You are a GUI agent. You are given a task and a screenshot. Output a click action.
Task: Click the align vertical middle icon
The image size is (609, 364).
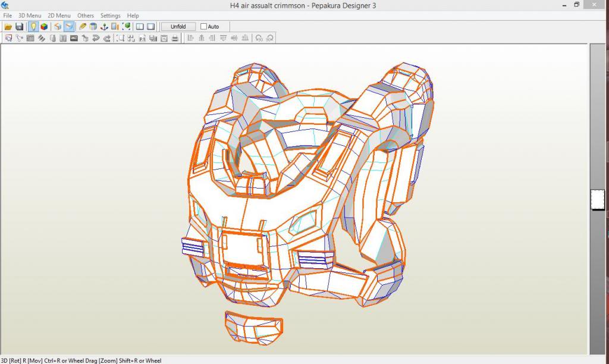click(x=234, y=38)
